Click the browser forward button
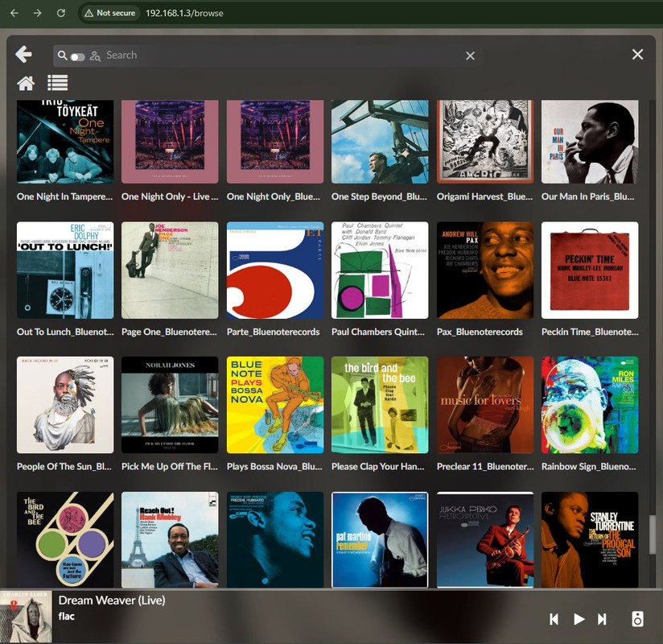 click(38, 13)
